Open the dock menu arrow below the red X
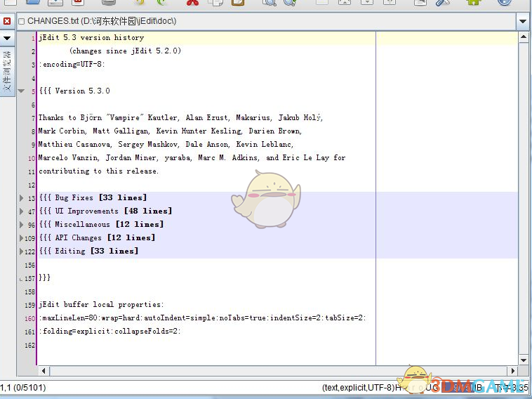Viewport: 532px width, 399px height. 7,38
